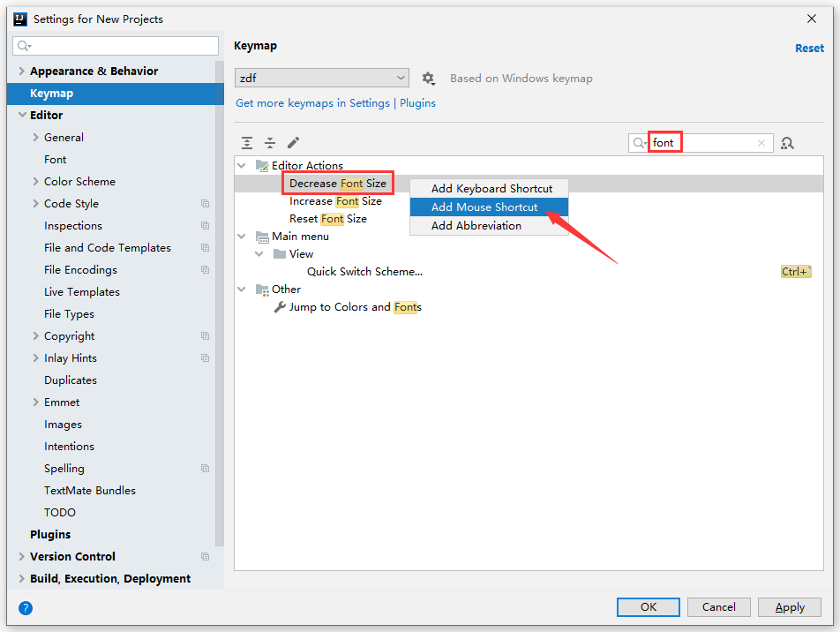The width and height of the screenshot is (840, 632).
Task: Click the Find Actions by Shortcut icon
Action: [788, 143]
